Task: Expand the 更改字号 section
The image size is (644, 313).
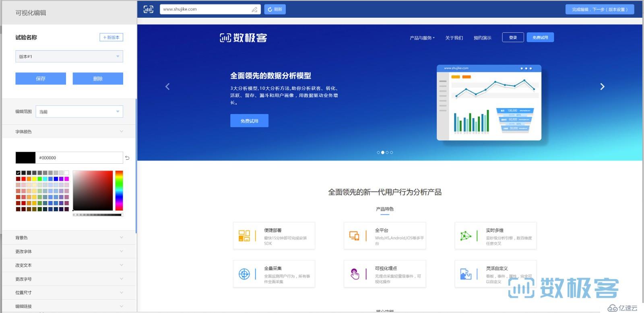Action: pos(69,279)
